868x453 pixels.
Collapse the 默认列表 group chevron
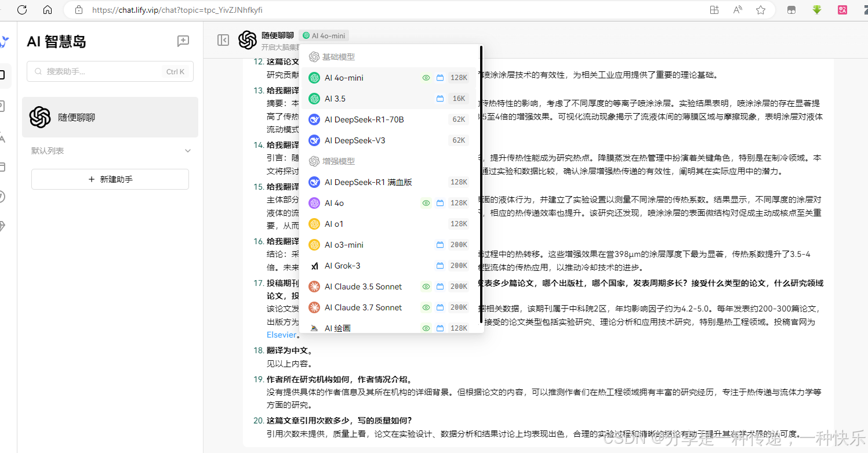187,151
